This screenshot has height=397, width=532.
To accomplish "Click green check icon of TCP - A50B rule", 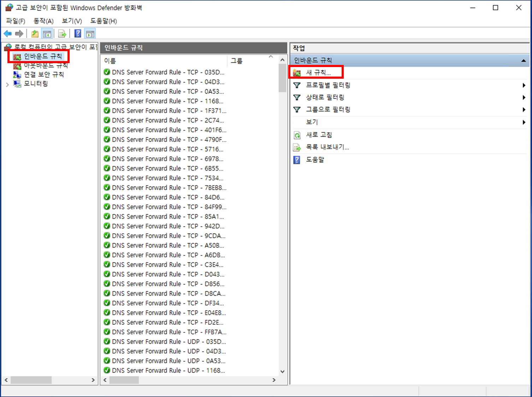I will click(107, 245).
